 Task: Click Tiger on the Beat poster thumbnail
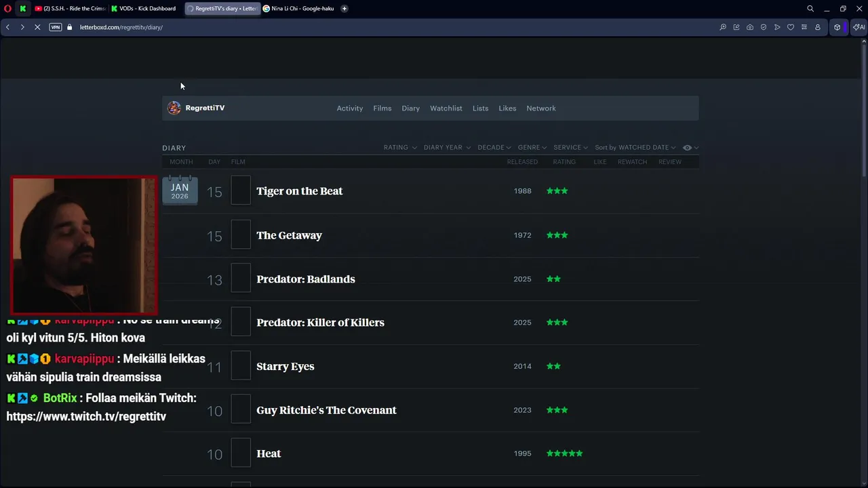click(x=241, y=190)
